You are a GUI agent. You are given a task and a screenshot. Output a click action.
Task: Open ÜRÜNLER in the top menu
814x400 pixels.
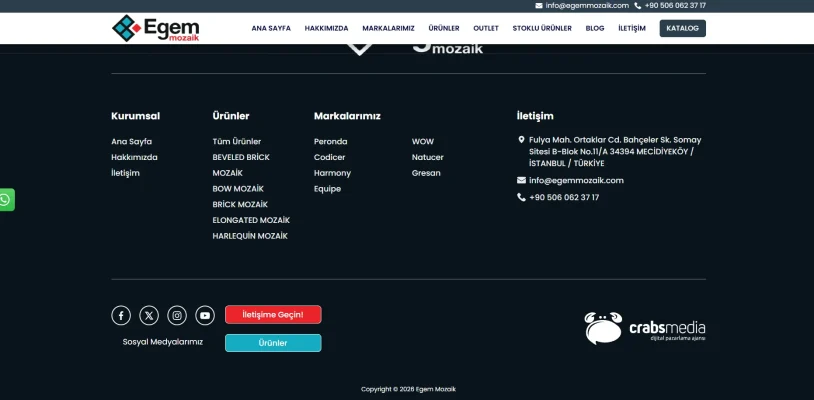444,29
